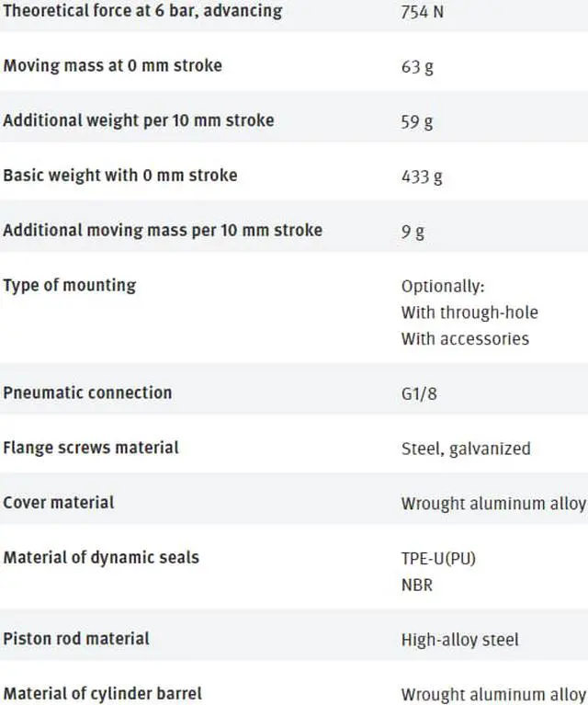Select the 63 g moving mass value
588x705 pixels.
click(x=417, y=67)
